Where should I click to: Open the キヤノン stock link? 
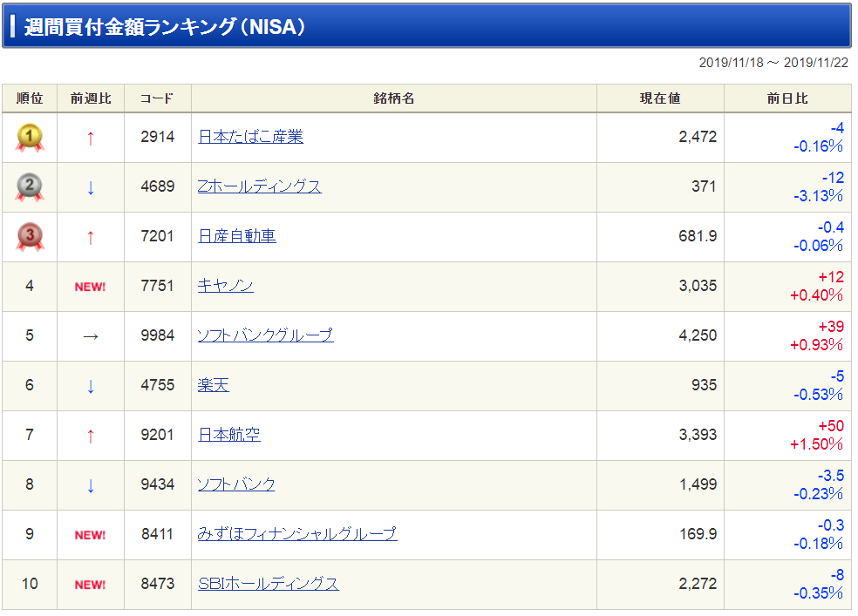(x=226, y=286)
